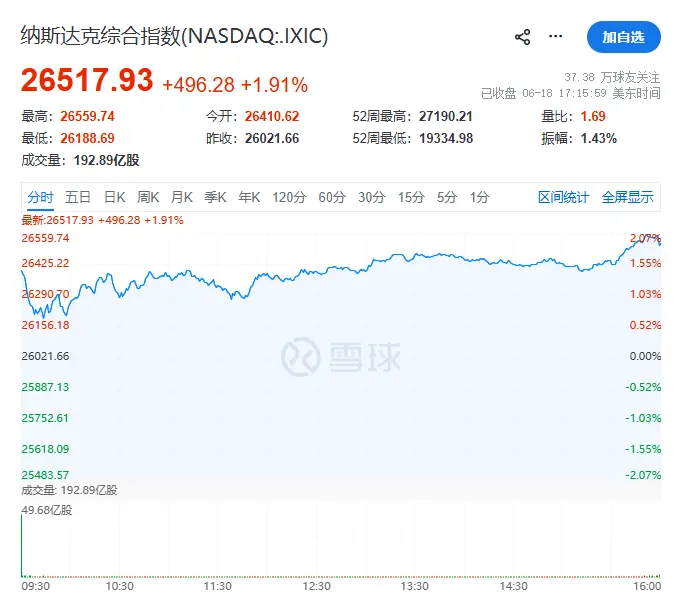The width and height of the screenshot is (674, 608).
Task: Click the 成交量 192.89亿股 value in header
Action: click(x=106, y=160)
